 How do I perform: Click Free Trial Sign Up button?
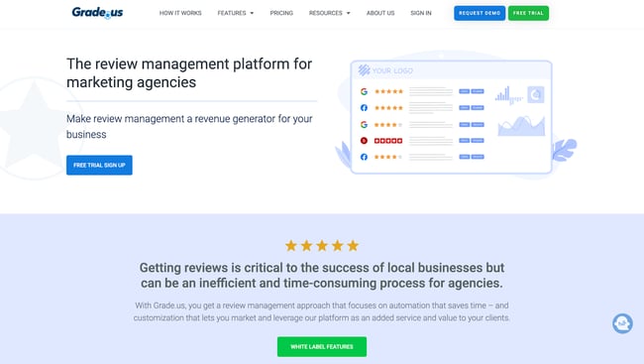tap(99, 165)
